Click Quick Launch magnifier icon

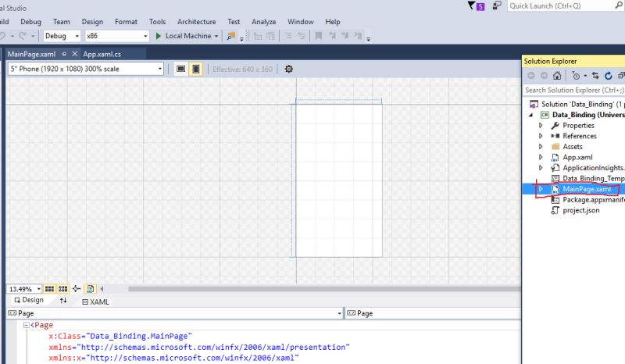click(619, 5)
